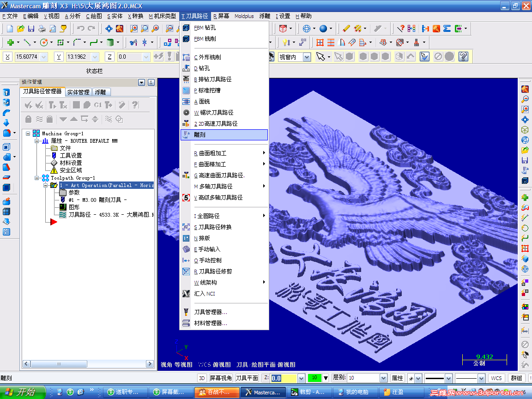Open the 曲面精加工 submenu

224,164
